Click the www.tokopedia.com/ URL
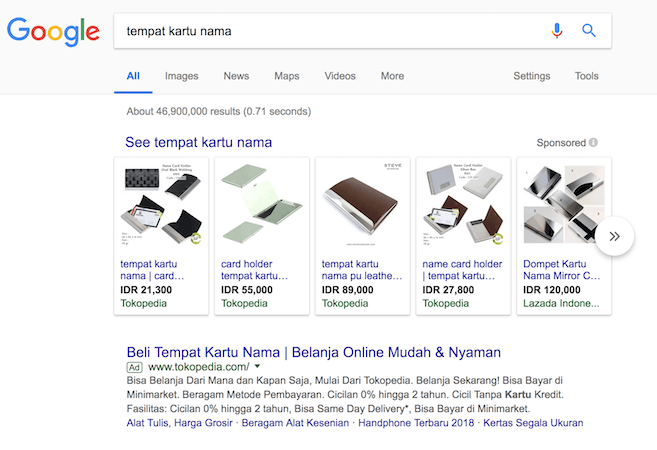 [199, 367]
